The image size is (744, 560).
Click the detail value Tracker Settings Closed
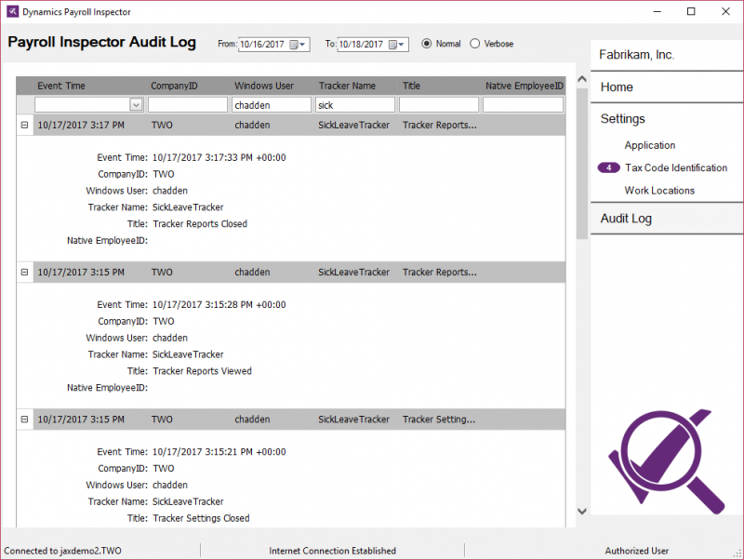201,518
